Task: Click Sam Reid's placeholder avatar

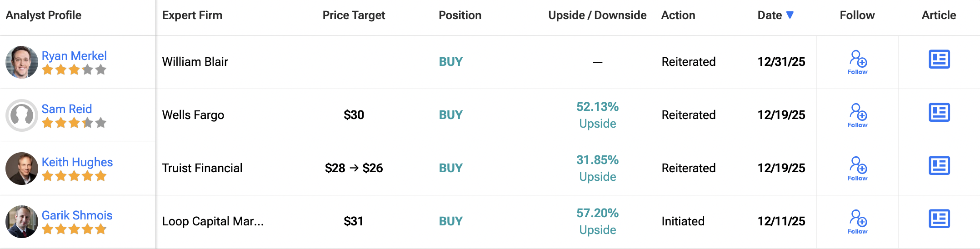Action: [21, 115]
